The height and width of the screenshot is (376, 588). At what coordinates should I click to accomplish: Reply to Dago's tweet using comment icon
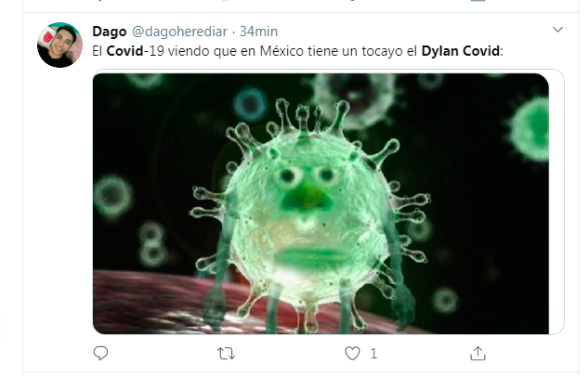tap(100, 353)
